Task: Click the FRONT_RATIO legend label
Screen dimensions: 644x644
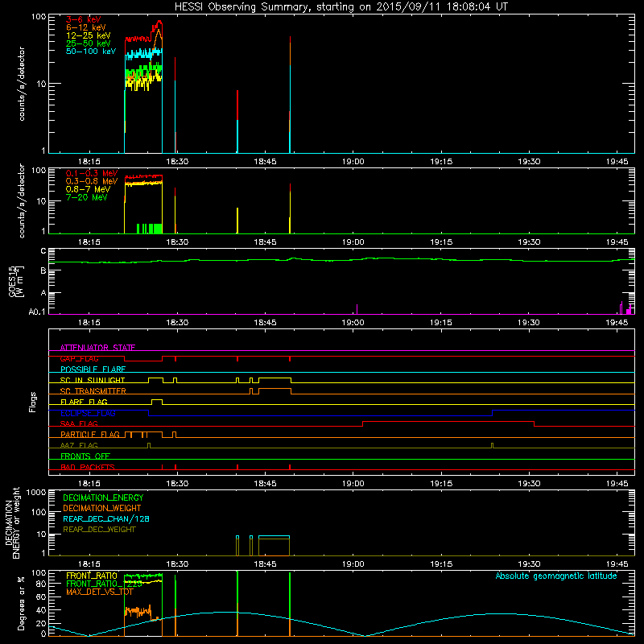Action: tap(92, 576)
